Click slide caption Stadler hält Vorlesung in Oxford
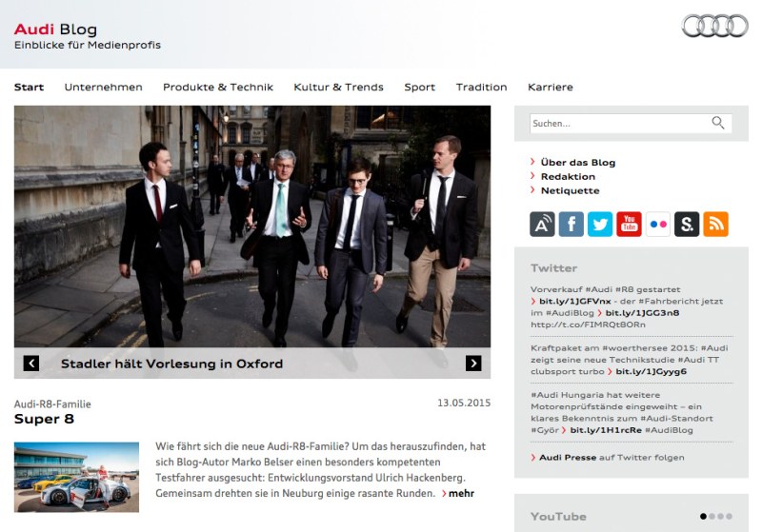762x532 pixels. click(x=171, y=364)
